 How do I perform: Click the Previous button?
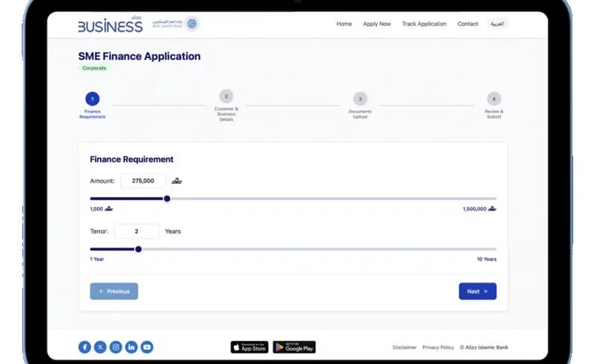114,292
